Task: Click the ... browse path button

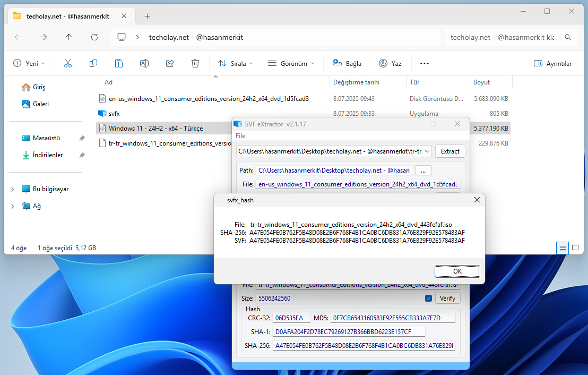Action: [x=423, y=171]
